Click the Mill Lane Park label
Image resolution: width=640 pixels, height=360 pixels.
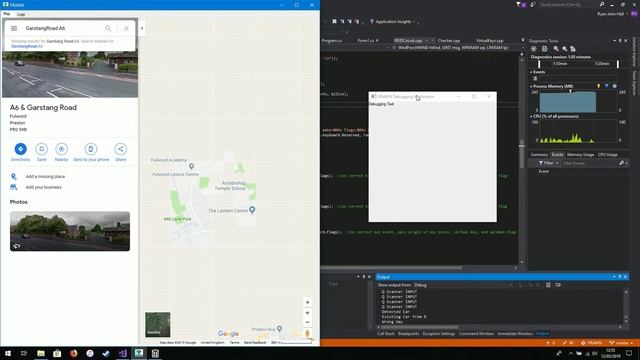[177, 219]
